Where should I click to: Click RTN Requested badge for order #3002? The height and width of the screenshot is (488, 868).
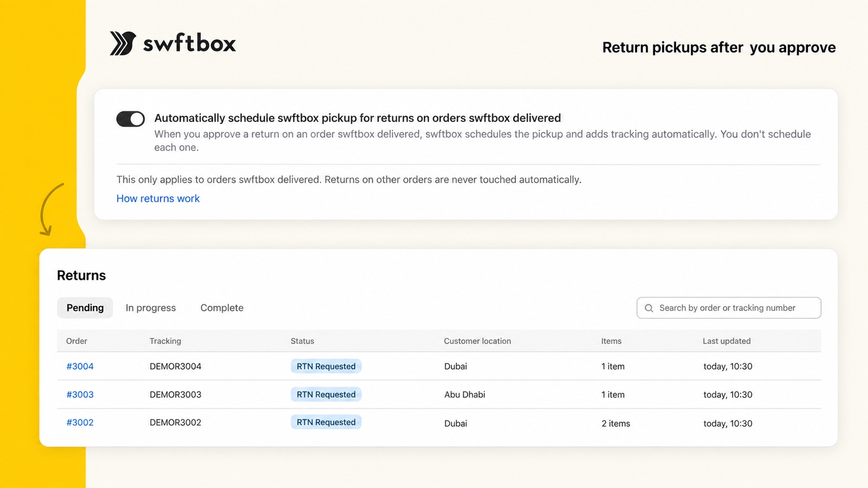pyautogui.click(x=326, y=422)
